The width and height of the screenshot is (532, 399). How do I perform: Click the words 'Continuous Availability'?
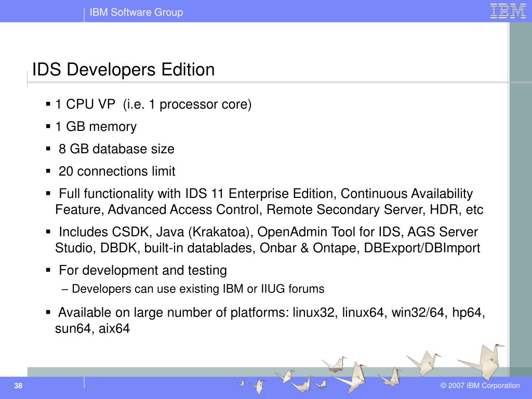coord(407,194)
